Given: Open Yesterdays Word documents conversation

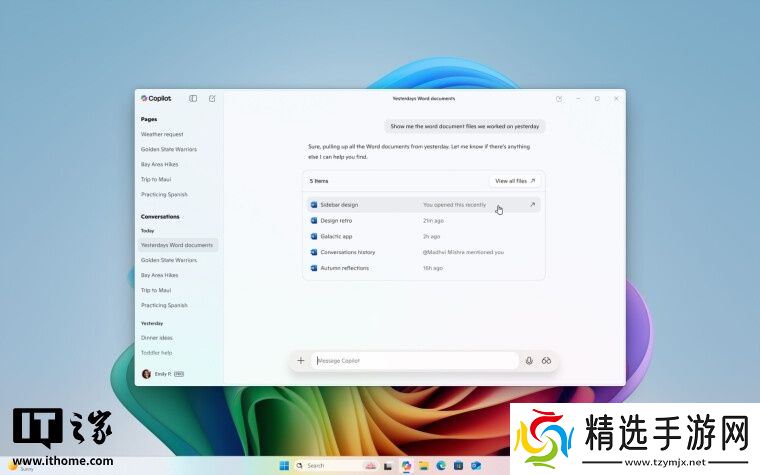Looking at the screenshot, I should pyautogui.click(x=177, y=245).
